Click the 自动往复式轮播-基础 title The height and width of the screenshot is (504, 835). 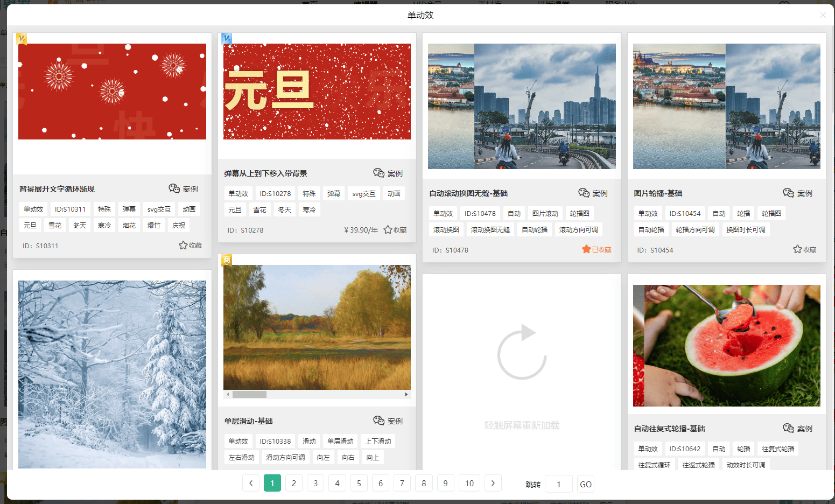(670, 429)
